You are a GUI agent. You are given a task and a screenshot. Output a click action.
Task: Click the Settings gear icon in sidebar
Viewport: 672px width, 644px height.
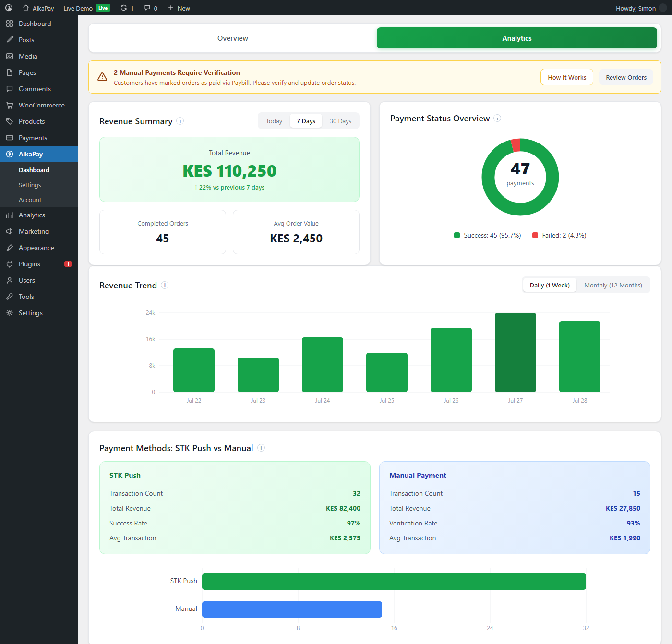(10, 313)
